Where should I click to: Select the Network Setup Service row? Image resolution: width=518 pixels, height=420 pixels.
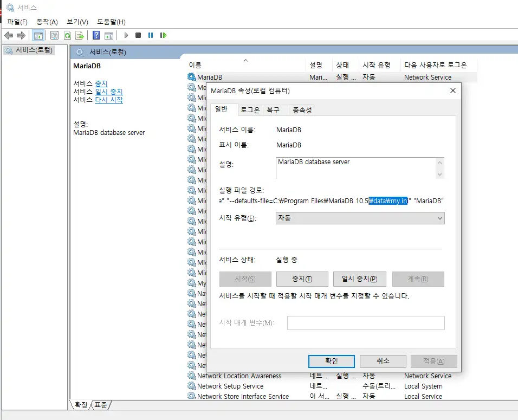point(332,386)
